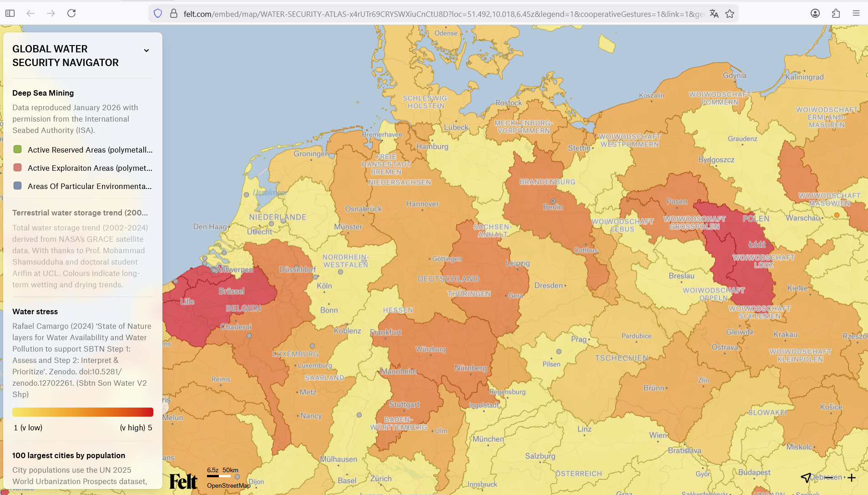Viewport: 868px width, 495px height.
Task: Toggle Active Exploration Areas layer
Action: (x=18, y=168)
